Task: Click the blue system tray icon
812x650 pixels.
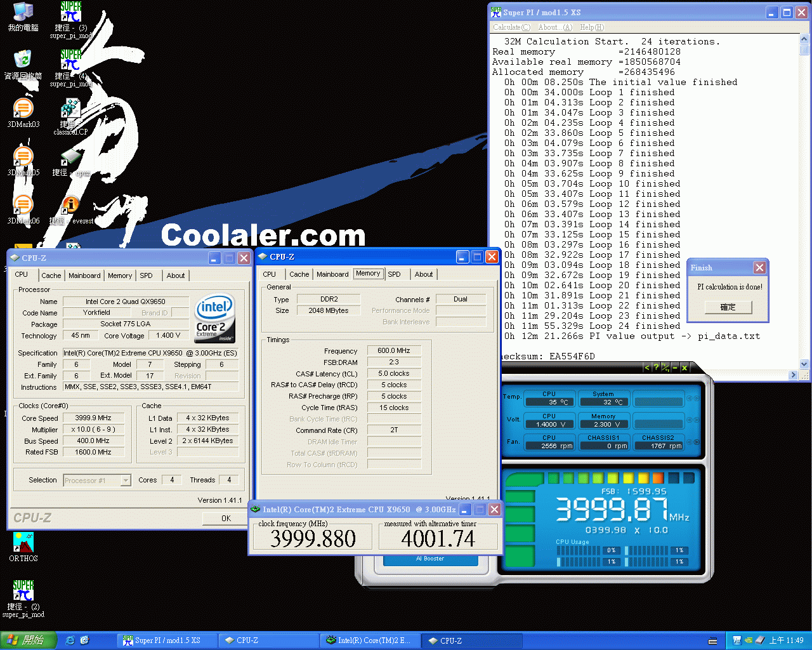Action: click(737, 640)
